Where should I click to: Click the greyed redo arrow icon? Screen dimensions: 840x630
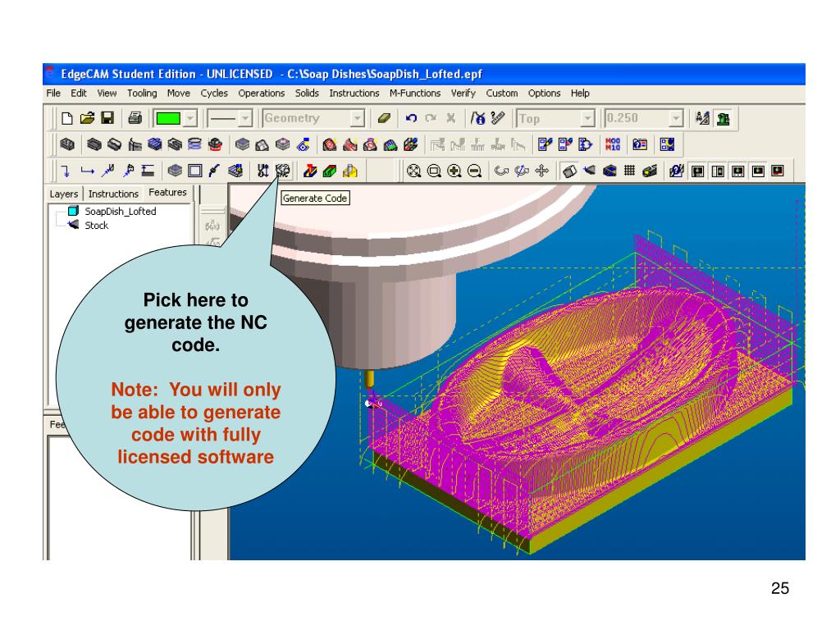pyautogui.click(x=431, y=118)
